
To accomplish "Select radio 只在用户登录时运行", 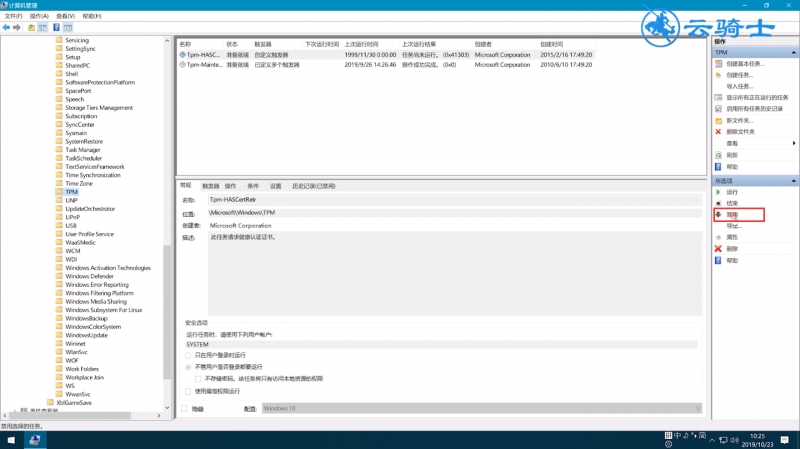I will tap(188, 355).
